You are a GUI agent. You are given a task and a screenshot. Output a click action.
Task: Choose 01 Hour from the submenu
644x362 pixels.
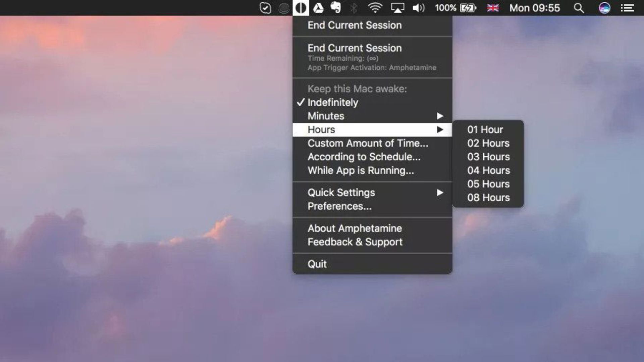pyautogui.click(x=488, y=130)
